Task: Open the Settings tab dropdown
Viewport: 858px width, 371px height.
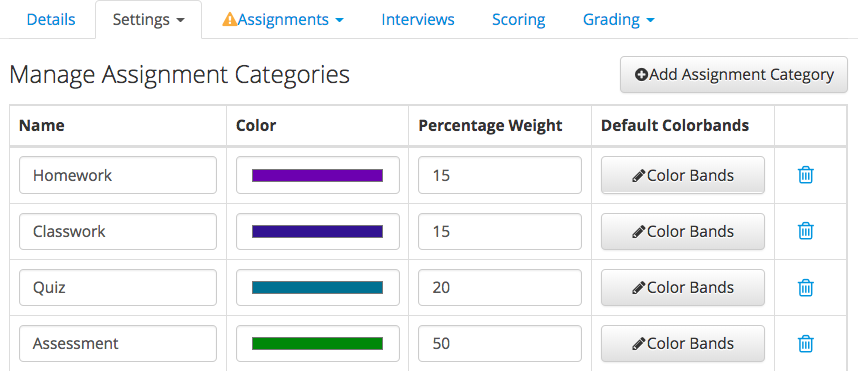Action: point(148,20)
